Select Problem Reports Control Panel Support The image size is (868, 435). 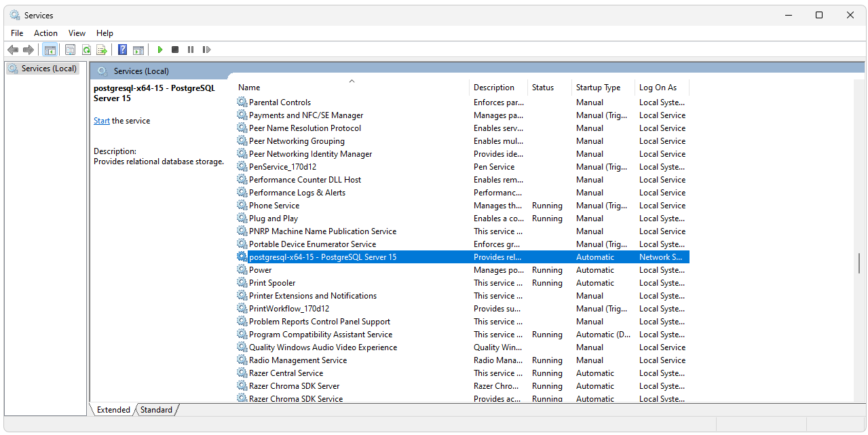320,322
